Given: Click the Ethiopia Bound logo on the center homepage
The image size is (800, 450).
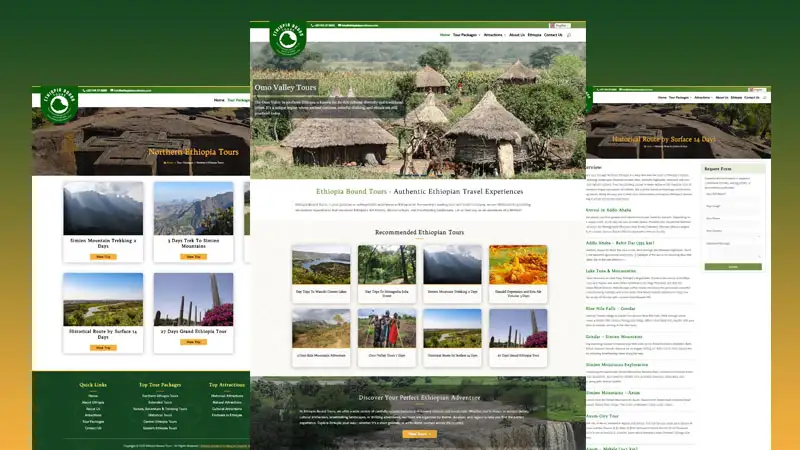Looking at the screenshot, I should [288, 39].
